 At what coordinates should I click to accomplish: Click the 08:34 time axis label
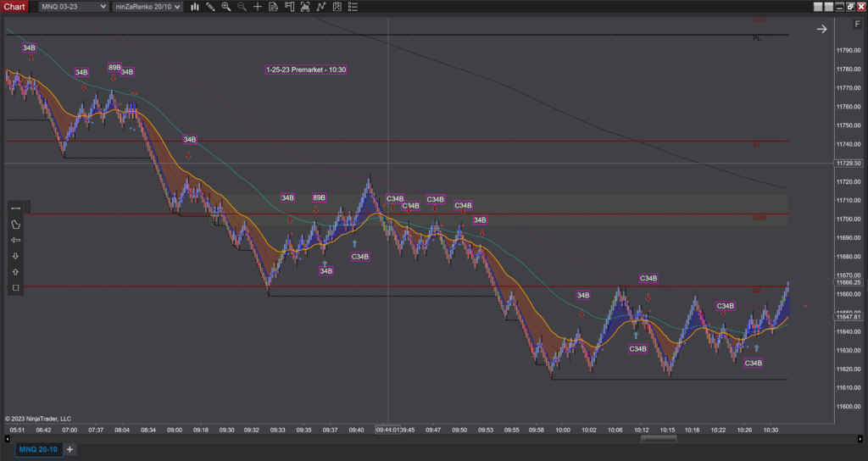click(148, 430)
